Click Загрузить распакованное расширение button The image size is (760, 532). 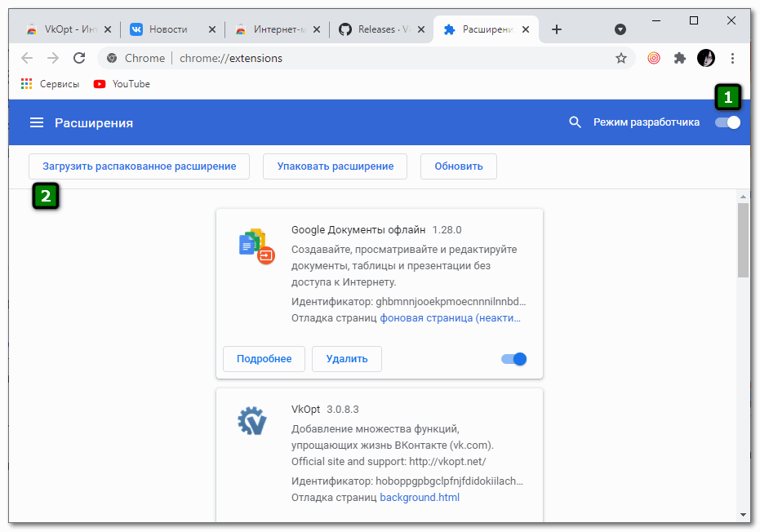click(139, 166)
